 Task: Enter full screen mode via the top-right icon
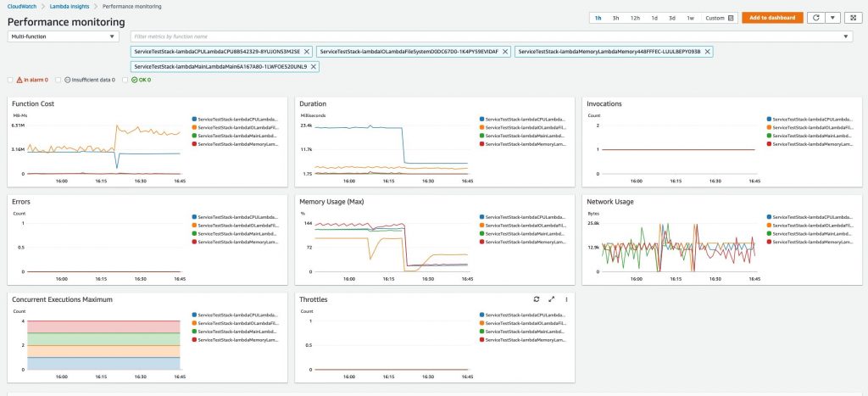click(x=853, y=18)
